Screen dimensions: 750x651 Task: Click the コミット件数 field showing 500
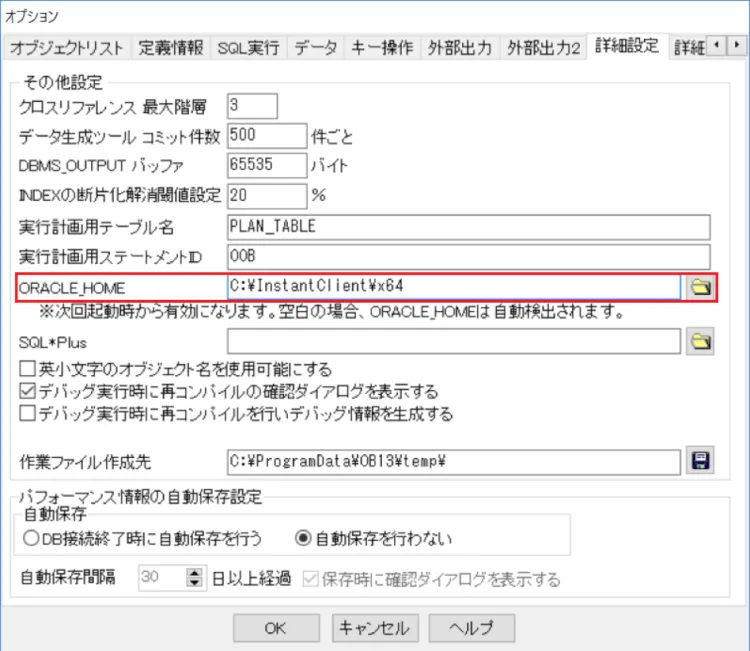tap(267, 136)
